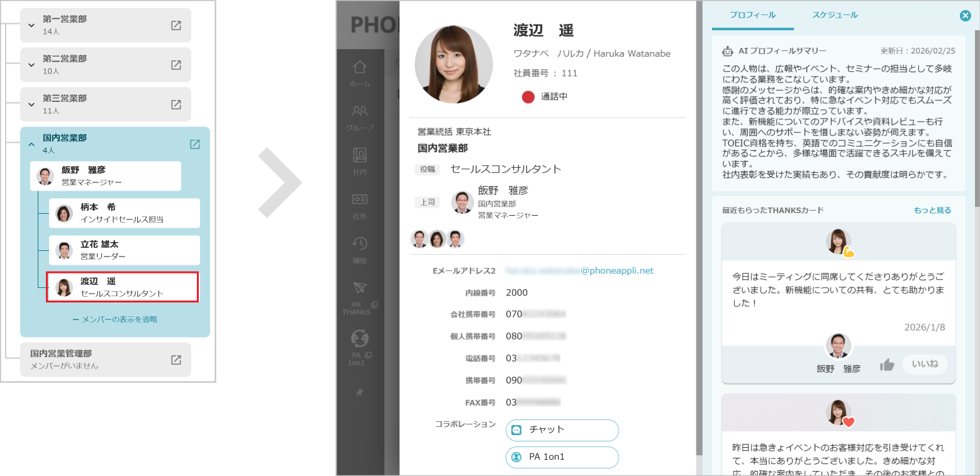Switch to the スケジュール tab

[x=835, y=14]
